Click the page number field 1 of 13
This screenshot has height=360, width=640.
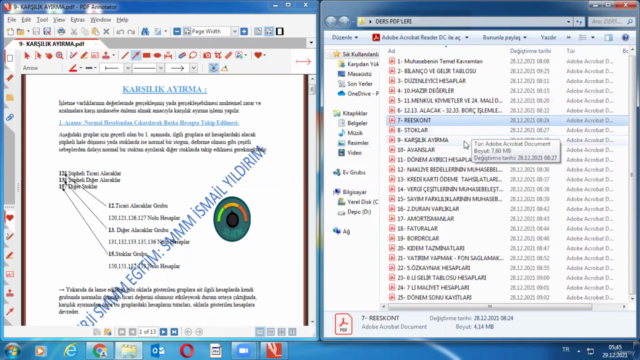[147, 332]
